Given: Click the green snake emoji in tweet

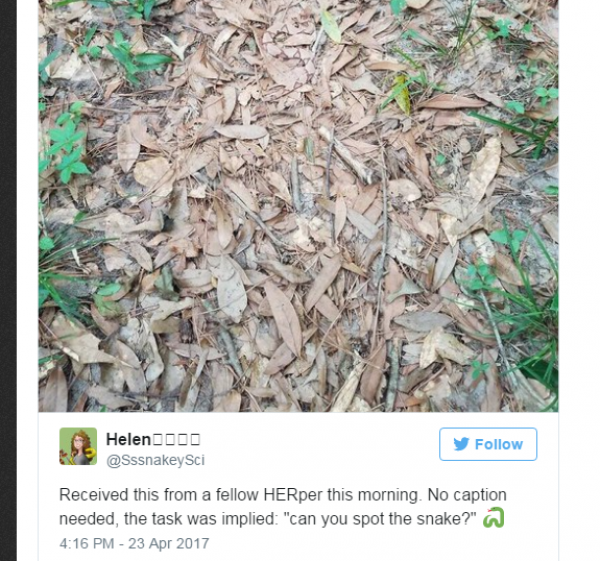Looking at the screenshot, I should [493, 518].
